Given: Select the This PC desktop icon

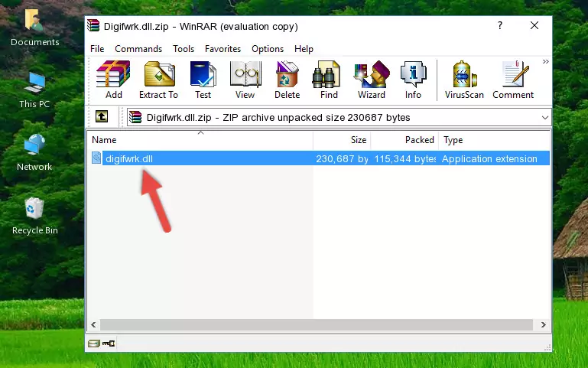Looking at the screenshot, I should [34, 90].
